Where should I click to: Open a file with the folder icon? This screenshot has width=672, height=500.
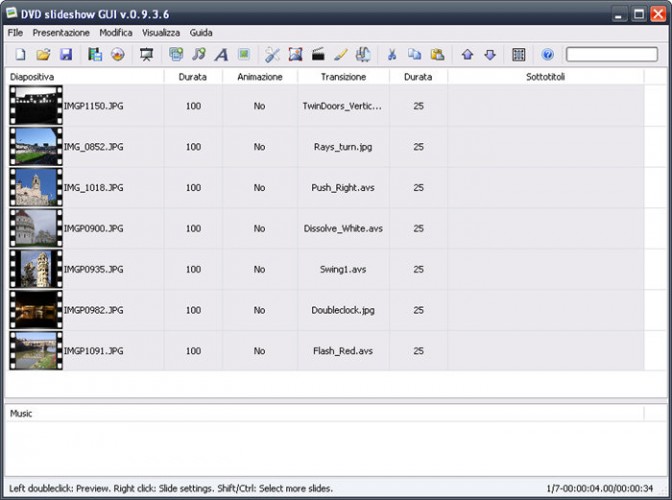(43, 55)
